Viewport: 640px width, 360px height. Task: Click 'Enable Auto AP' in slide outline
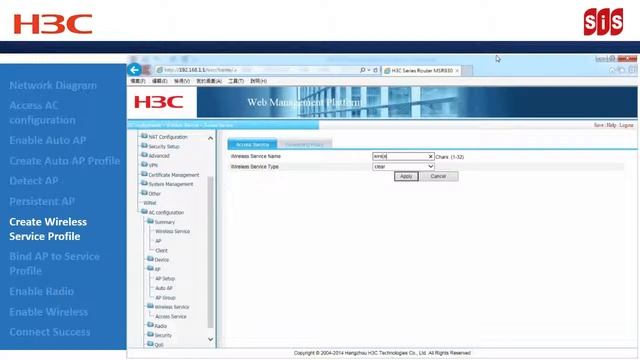(x=48, y=140)
